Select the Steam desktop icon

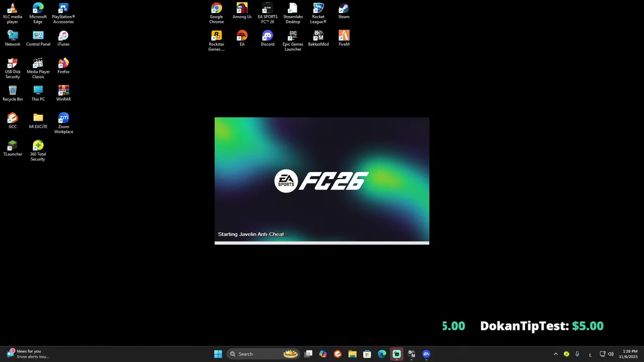(x=344, y=11)
